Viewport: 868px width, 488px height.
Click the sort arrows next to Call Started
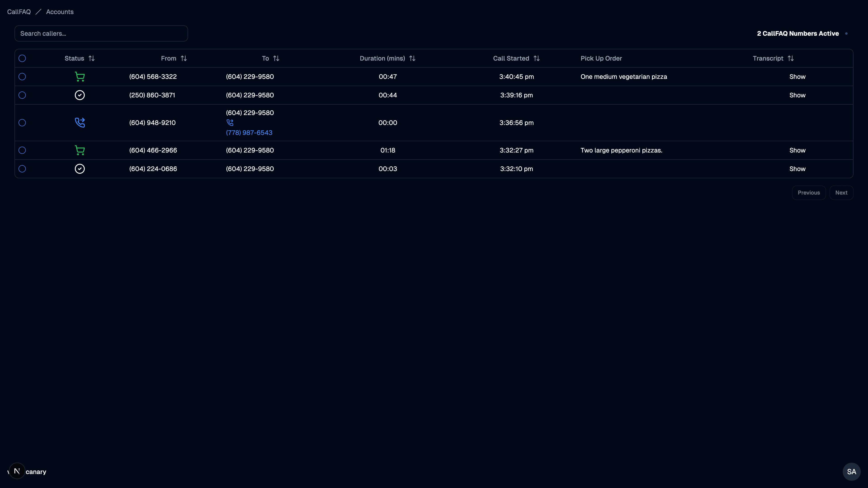point(536,58)
